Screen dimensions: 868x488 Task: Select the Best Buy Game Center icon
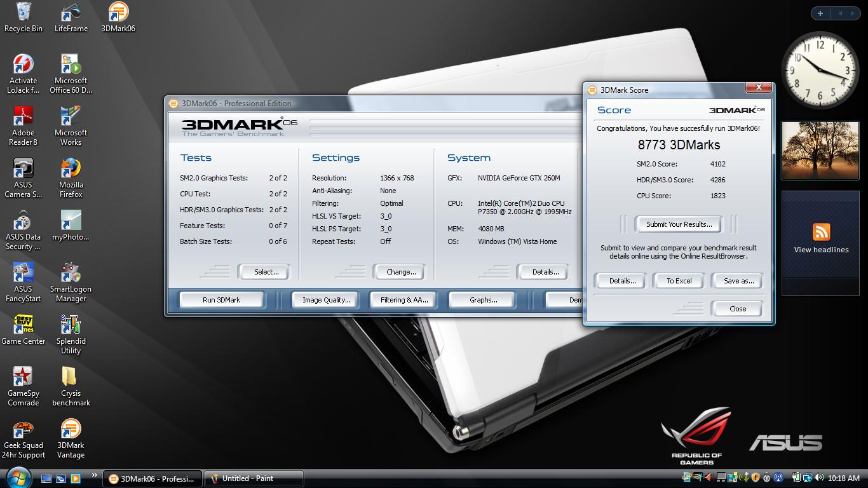pyautogui.click(x=24, y=330)
